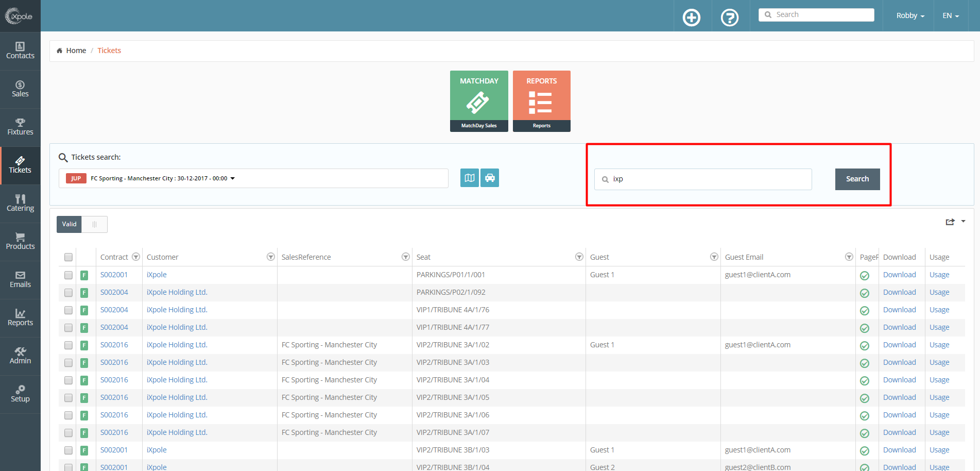This screenshot has width=980, height=471.
Task: Check the row for seat VIP2/TRIBUNE 3A/1/02
Action: point(68,345)
